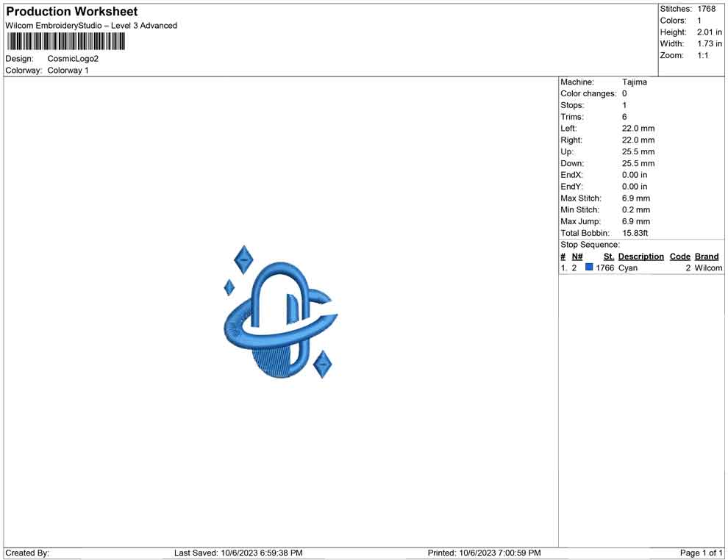Viewport: 728px width, 560px height.
Task: Click the Description column header
Action: click(641, 256)
